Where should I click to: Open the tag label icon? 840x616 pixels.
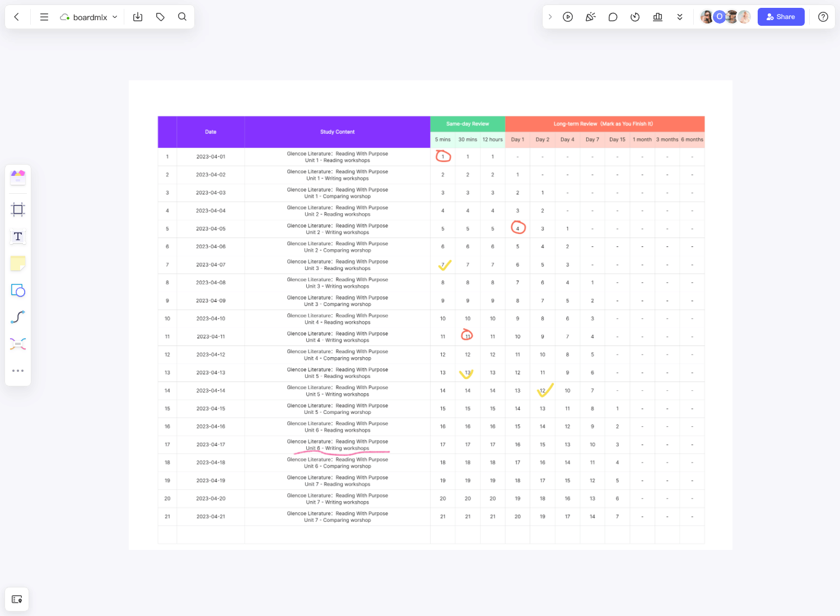[x=160, y=17]
